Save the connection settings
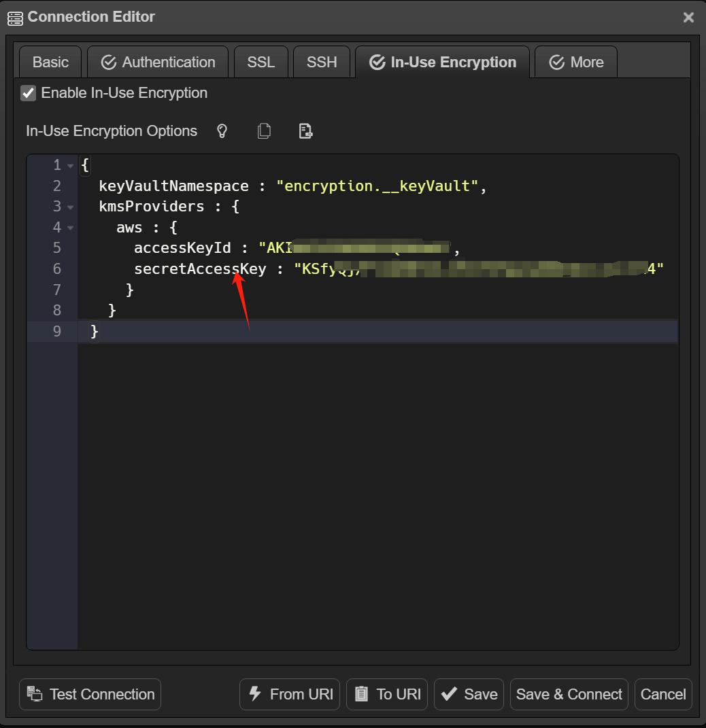 pos(469,694)
